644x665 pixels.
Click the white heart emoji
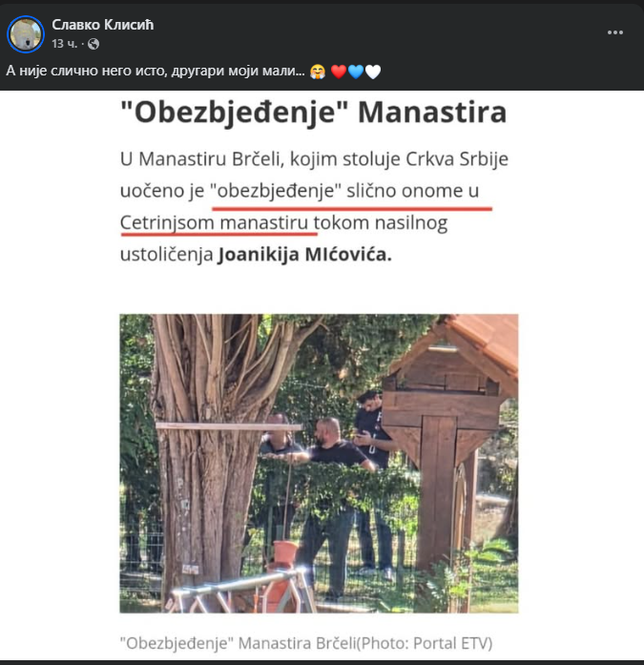(x=373, y=72)
